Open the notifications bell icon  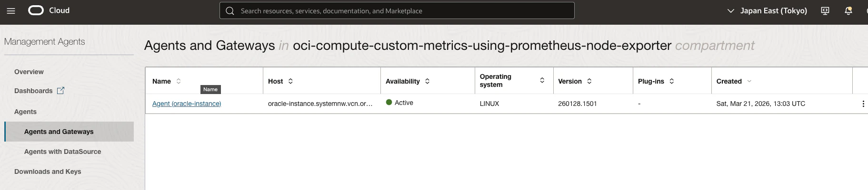click(x=848, y=10)
